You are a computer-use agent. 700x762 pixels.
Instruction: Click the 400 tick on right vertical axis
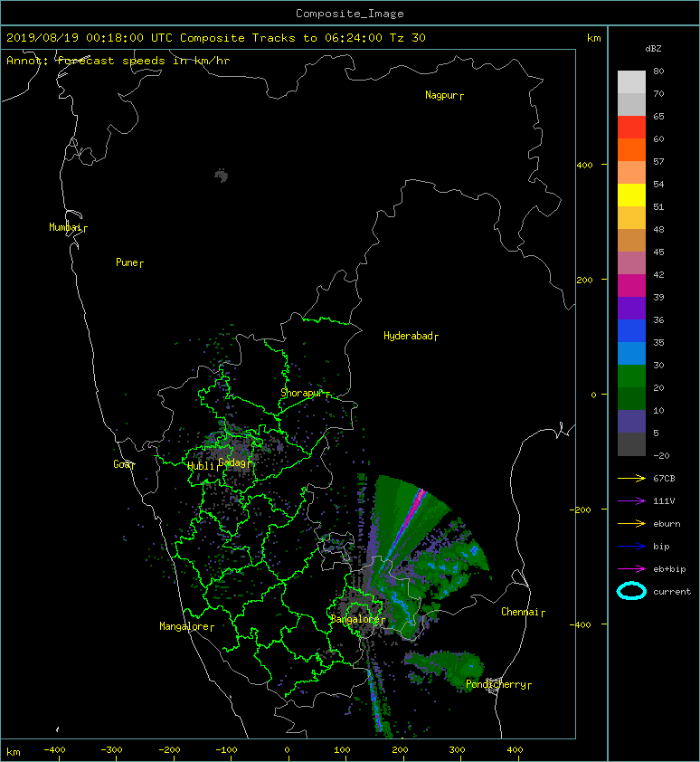pyautogui.click(x=585, y=165)
